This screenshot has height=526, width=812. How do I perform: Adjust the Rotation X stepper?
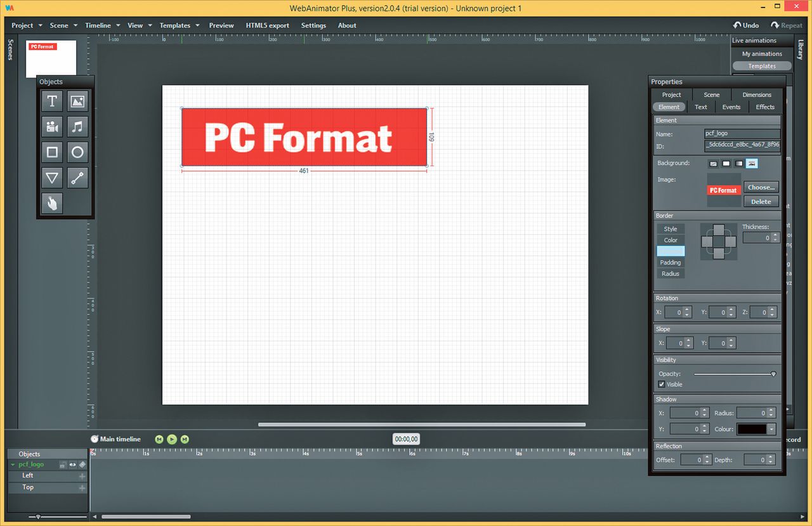[688, 312]
